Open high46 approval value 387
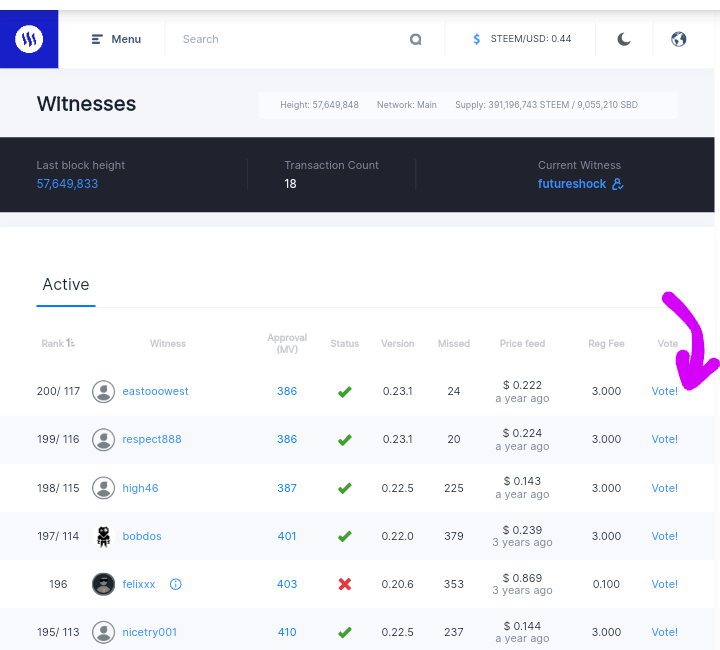720x650 pixels. point(287,488)
